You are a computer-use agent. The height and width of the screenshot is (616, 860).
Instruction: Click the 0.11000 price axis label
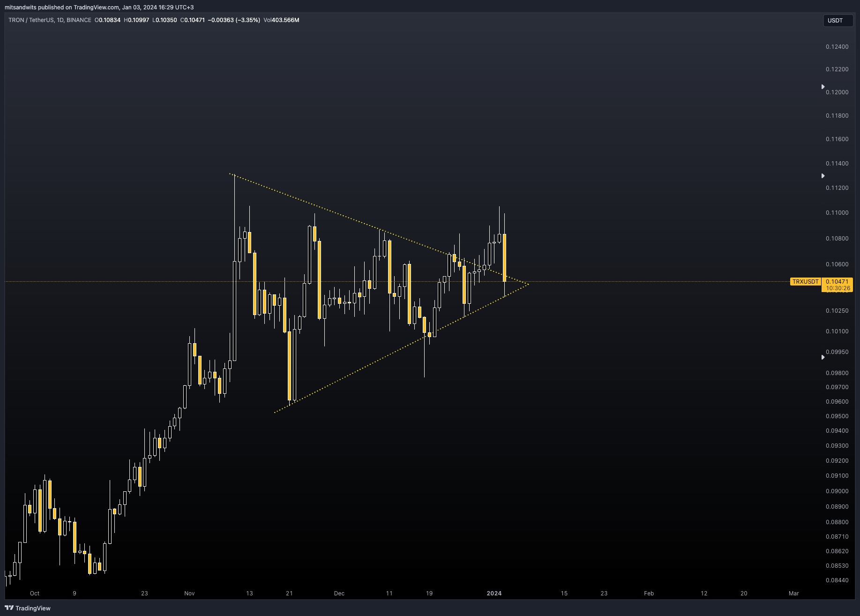tap(837, 213)
